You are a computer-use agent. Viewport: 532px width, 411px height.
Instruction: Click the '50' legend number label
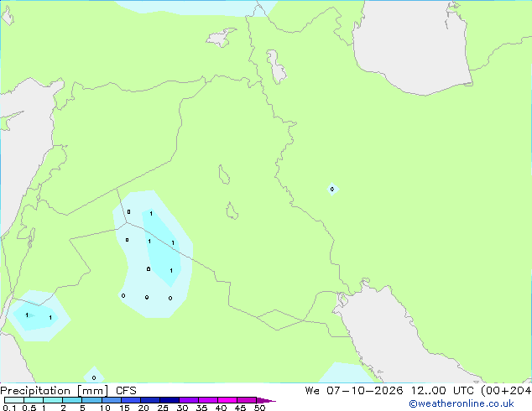tap(259, 408)
